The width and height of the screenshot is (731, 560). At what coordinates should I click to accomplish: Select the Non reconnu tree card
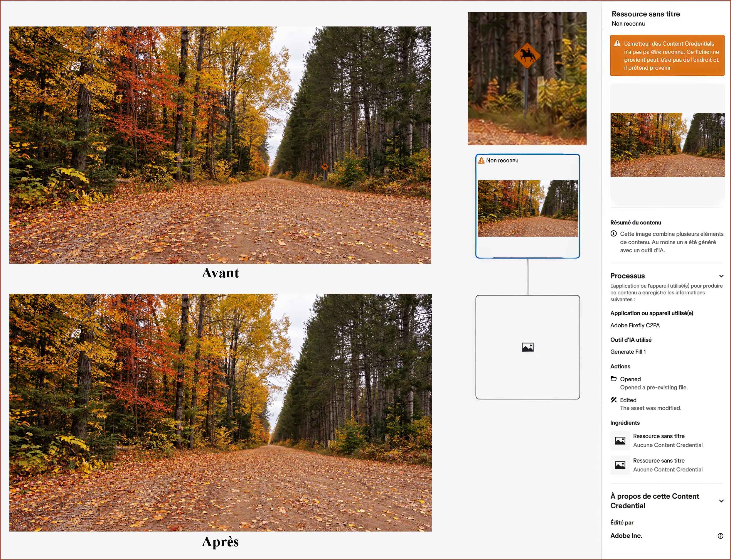[528, 206]
